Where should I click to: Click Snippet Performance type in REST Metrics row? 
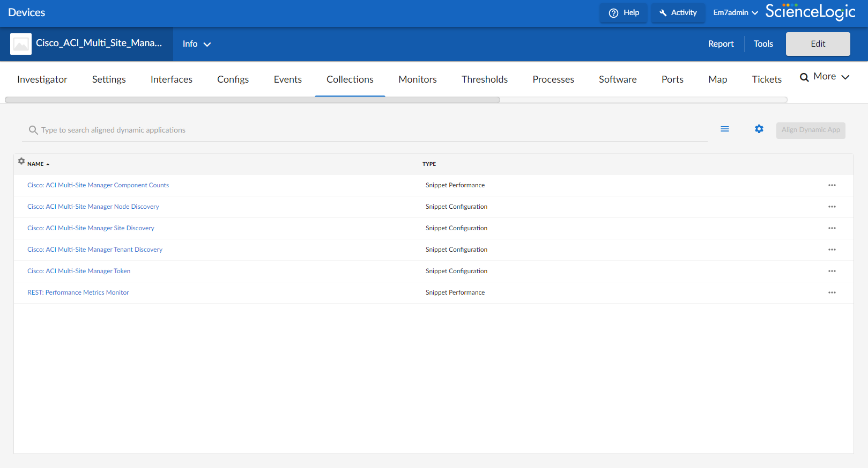[x=455, y=292]
